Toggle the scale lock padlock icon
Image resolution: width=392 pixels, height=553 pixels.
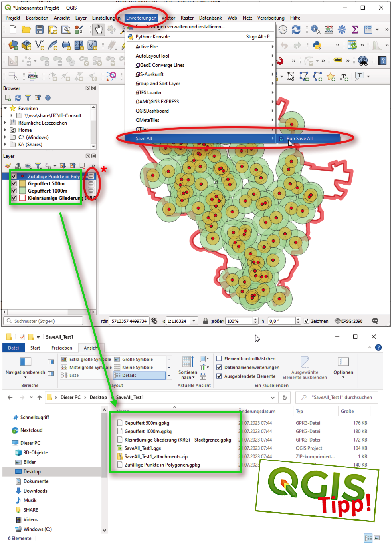click(205, 321)
